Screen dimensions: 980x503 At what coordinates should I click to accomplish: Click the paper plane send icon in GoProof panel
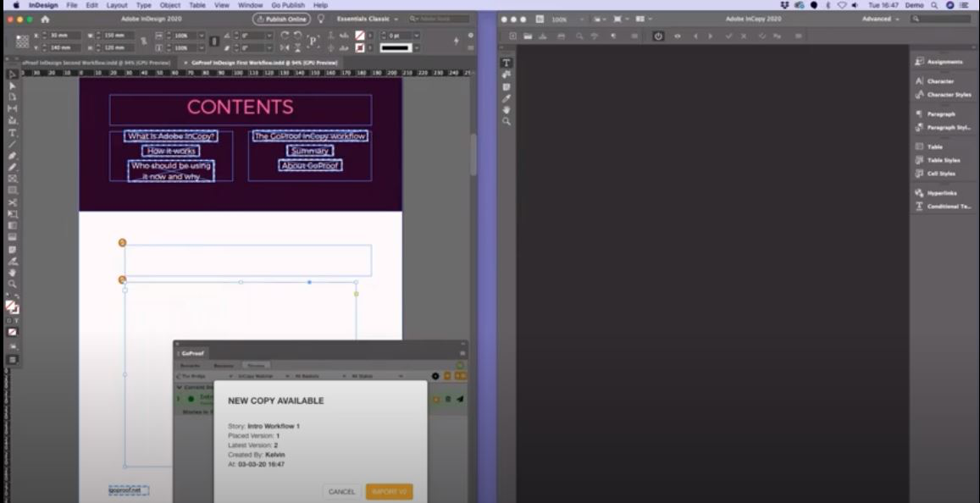(460, 400)
